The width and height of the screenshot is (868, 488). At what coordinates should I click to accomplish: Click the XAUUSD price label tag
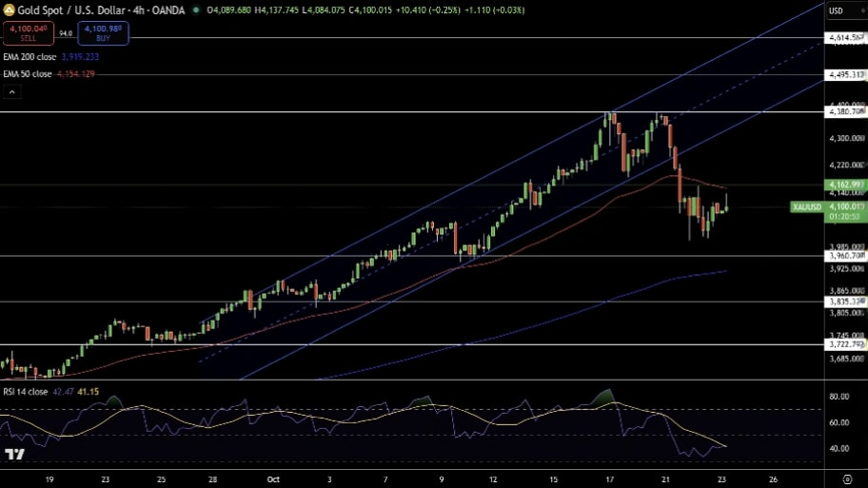coord(806,206)
